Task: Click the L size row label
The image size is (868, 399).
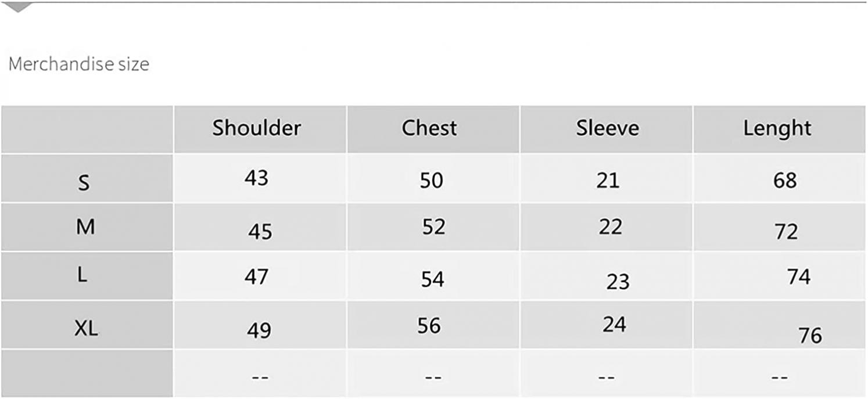Action: [83, 276]
